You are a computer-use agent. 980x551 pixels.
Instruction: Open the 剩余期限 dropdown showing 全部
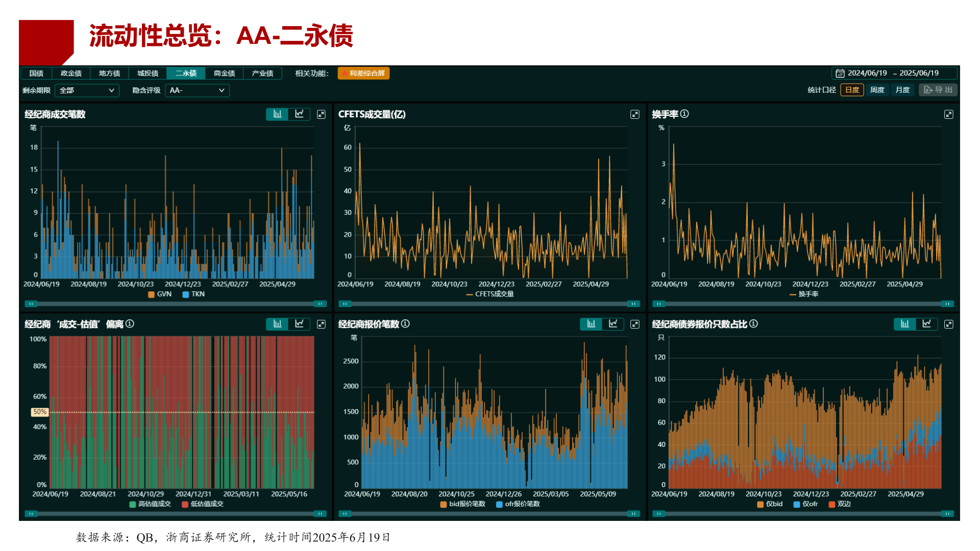tap(87, 90)
